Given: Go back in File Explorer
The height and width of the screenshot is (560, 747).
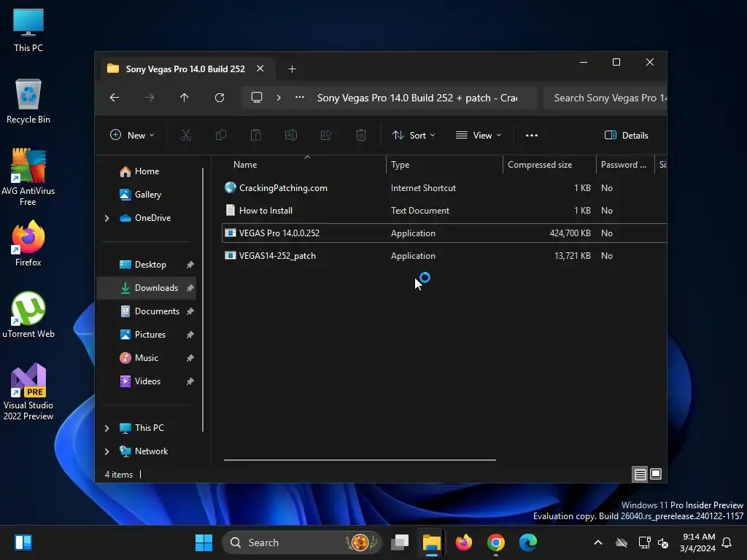Looking at the screenshot, I should point(115,98).
